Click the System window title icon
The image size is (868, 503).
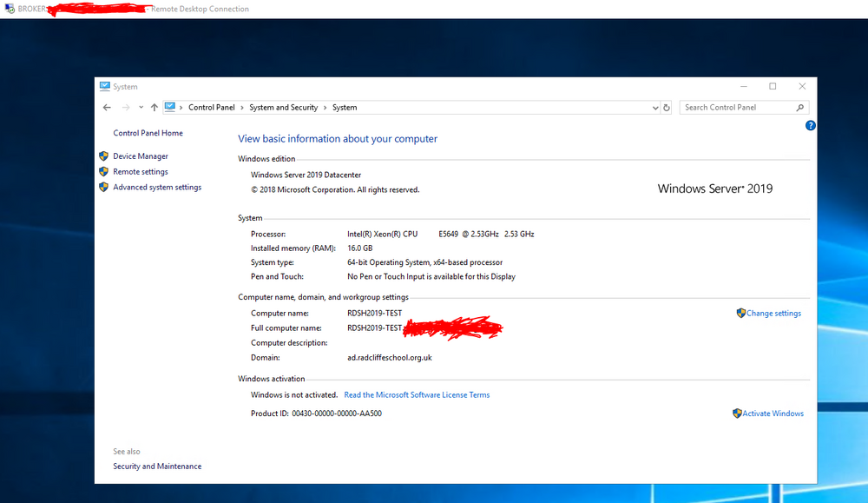(105, 86)
